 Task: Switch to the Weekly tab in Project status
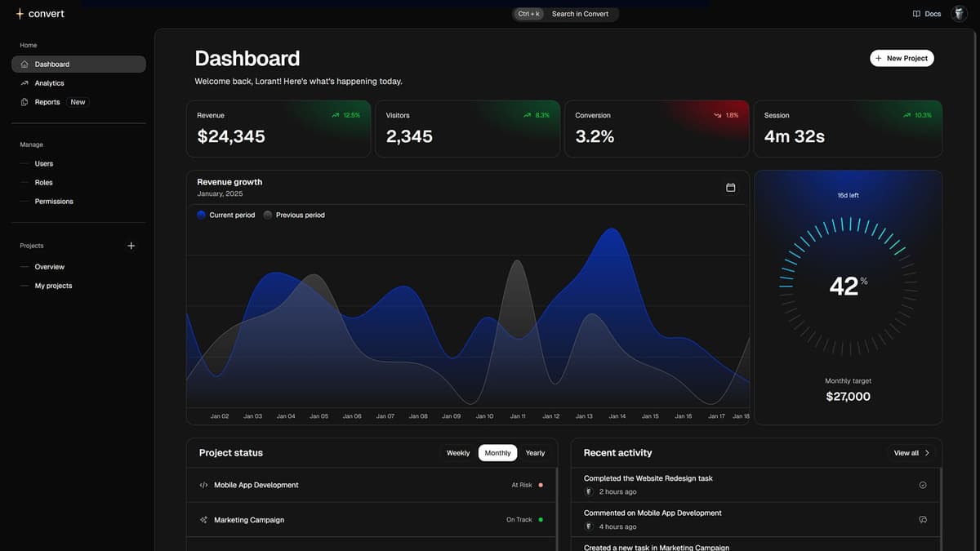click(x=458, y=452)
